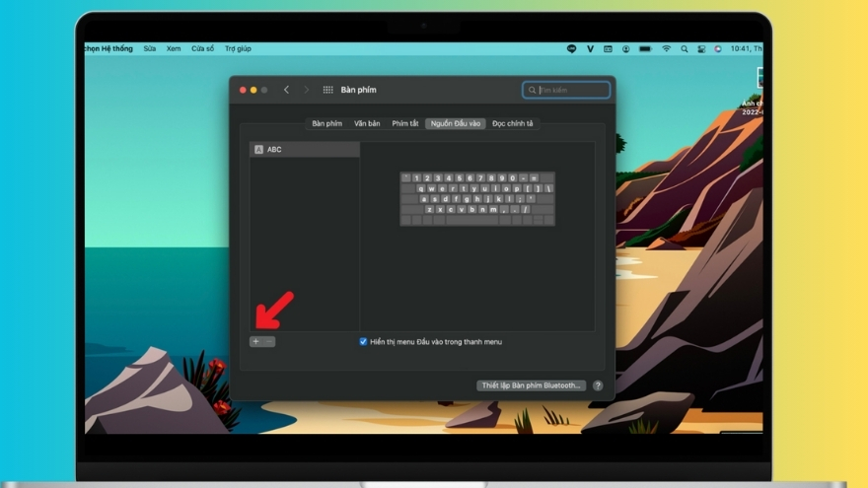Open Spotlight search in the menu bar
Screen dimensions: 868x488
685,48
